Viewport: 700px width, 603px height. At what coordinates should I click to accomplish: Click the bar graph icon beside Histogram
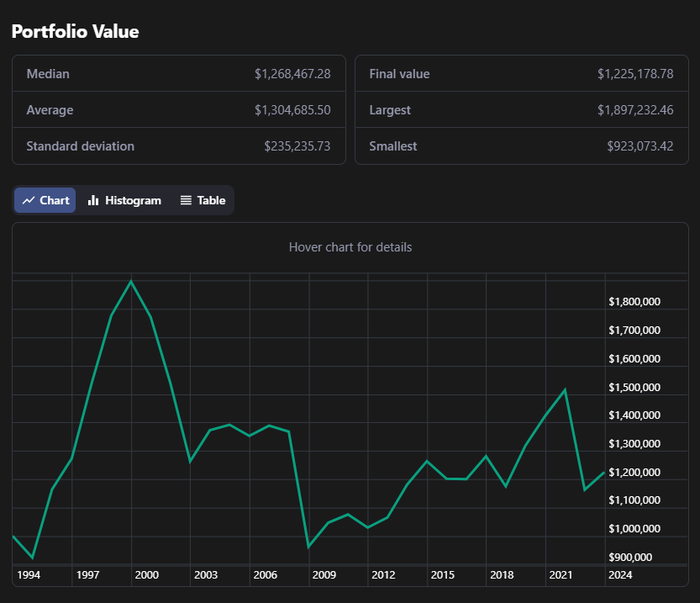93,200
